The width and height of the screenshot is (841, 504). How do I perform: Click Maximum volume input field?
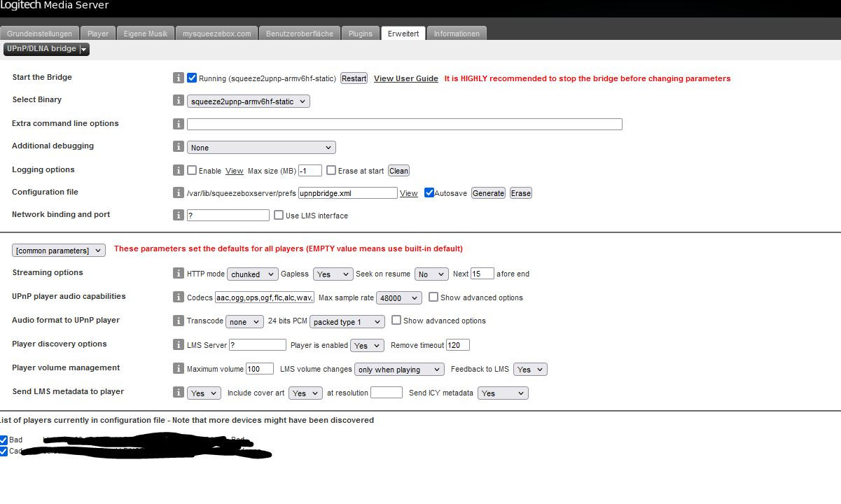tap(260, 369)
